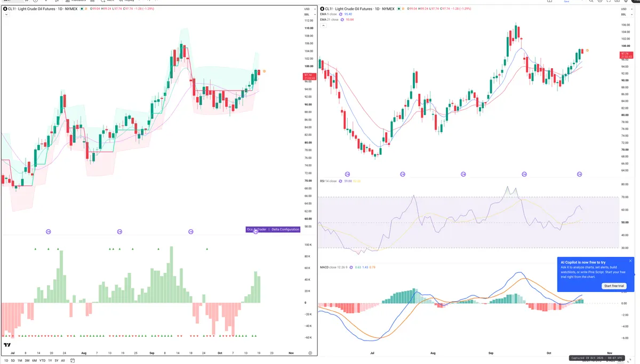Click the Oca Ai Trader Delta Configuration label
Screen dimensions: 640x364
click(x=273, y=229)
